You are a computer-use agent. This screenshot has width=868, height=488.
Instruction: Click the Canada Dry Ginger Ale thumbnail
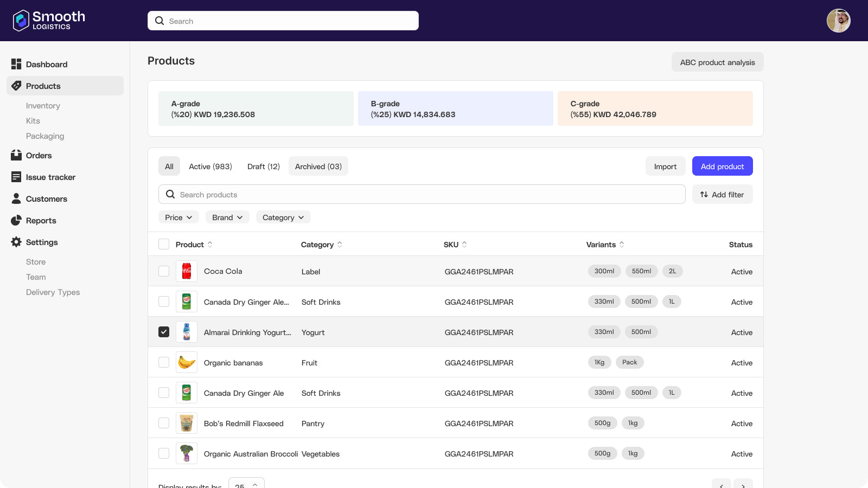click(186, 392)
